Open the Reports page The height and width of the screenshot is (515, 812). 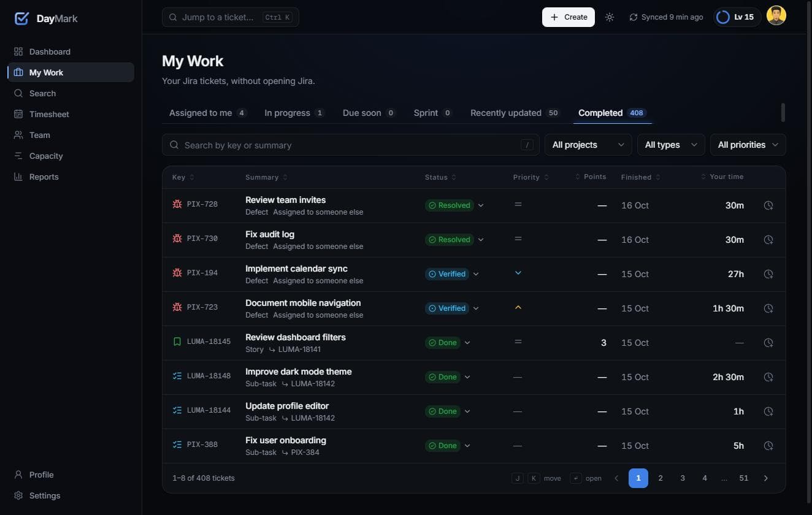(x=71, y=177)
